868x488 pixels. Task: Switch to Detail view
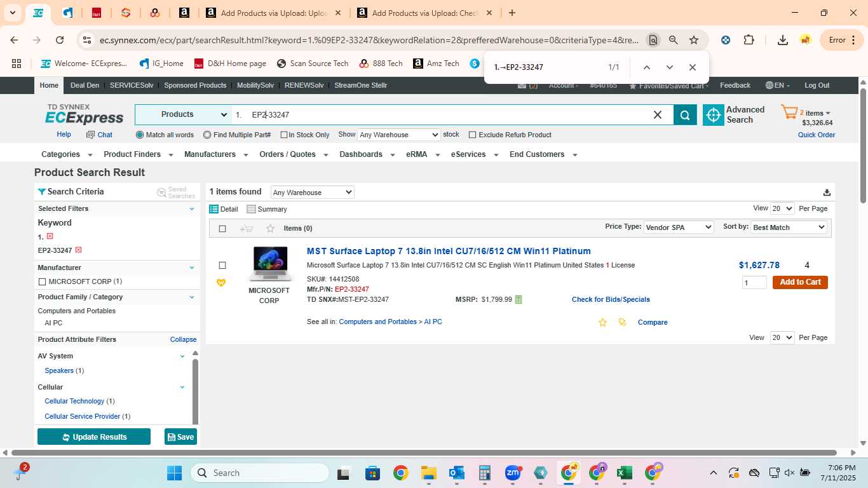click(224, 209)
